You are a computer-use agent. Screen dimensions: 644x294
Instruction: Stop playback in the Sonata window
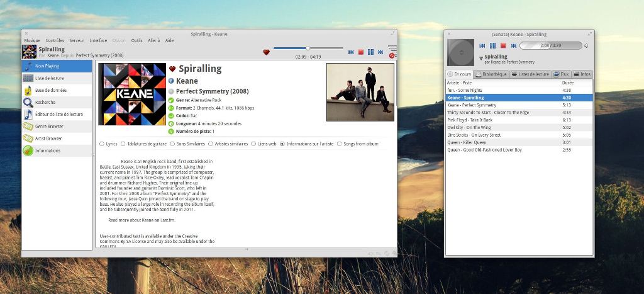tap(502, 45)
